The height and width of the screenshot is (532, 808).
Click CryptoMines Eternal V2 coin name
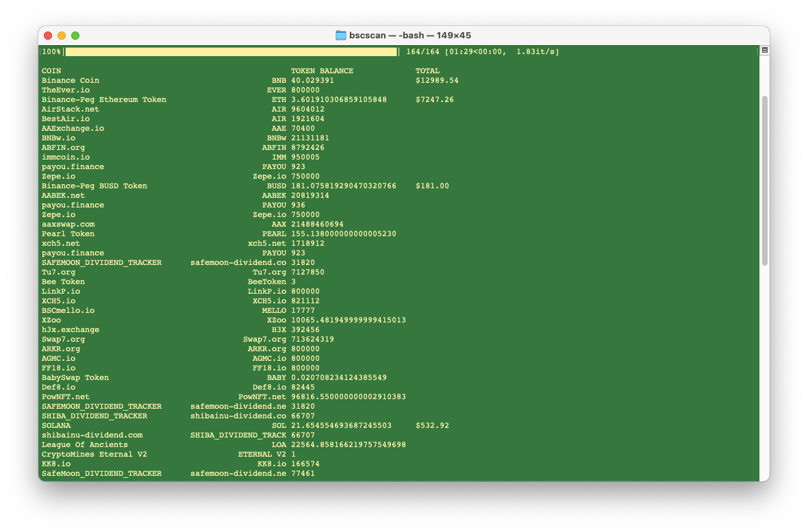(94, 455)
